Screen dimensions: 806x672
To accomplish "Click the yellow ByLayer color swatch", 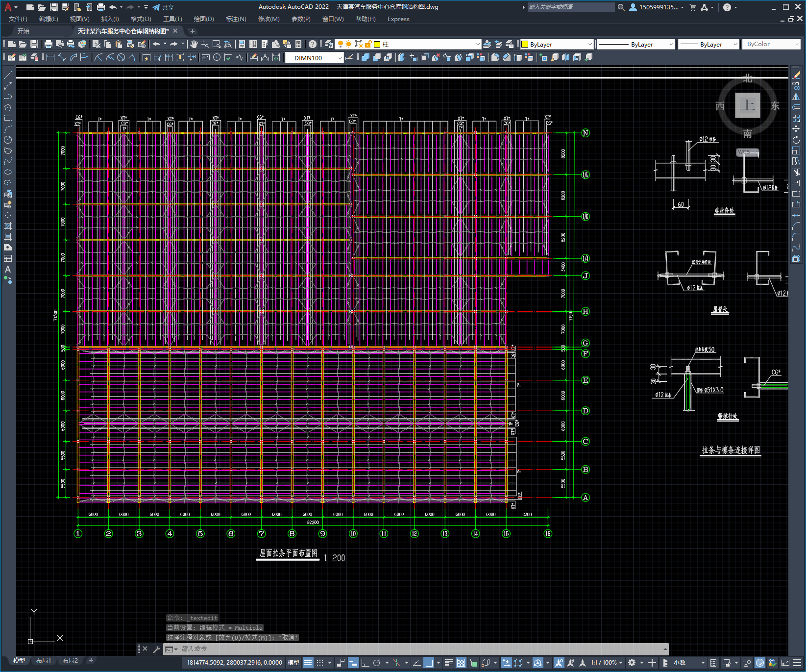I will 525,44.
